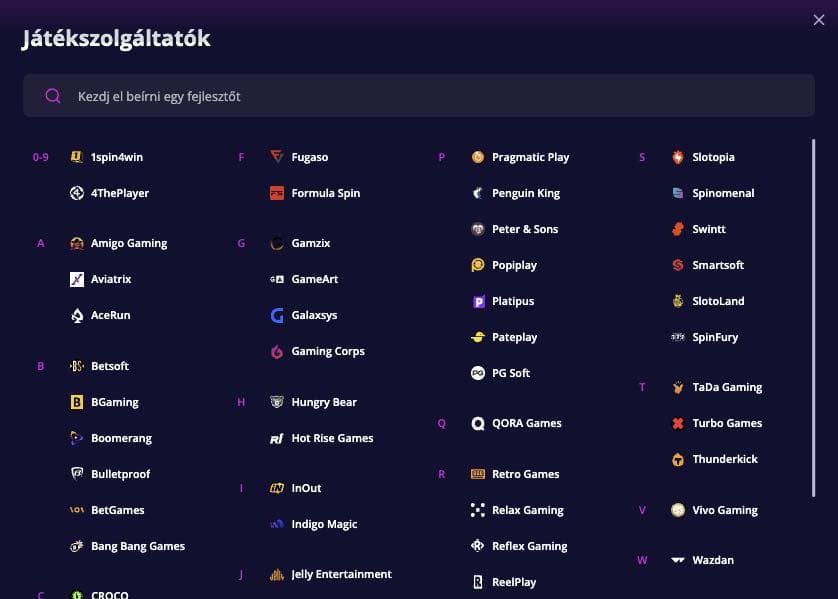Click the Aviatrix logo icon
Screen dimensions: 838x599
point(77,279)
